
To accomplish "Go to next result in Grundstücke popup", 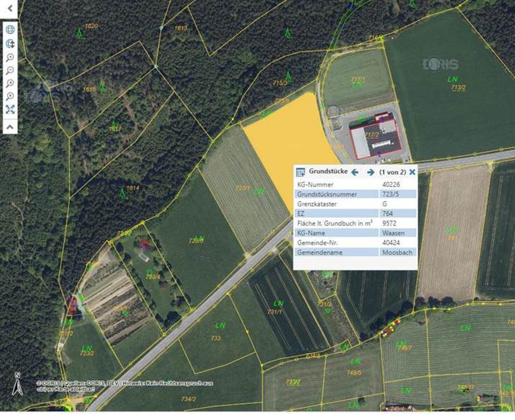I will click(370, 172).
